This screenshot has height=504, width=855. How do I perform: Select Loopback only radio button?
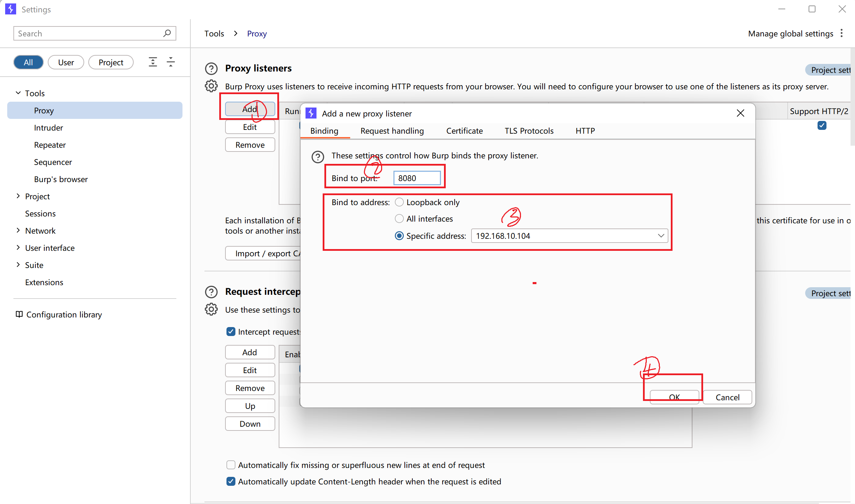click(x=399, y=202)
